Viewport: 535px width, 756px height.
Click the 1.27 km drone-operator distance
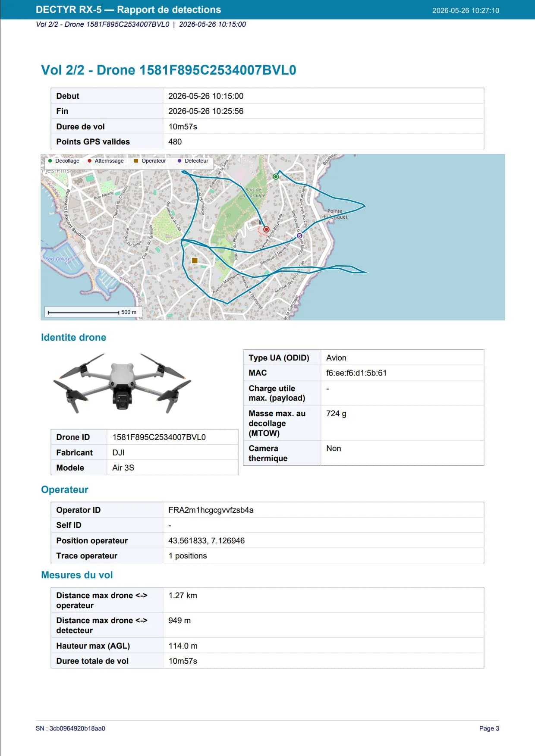183,596
